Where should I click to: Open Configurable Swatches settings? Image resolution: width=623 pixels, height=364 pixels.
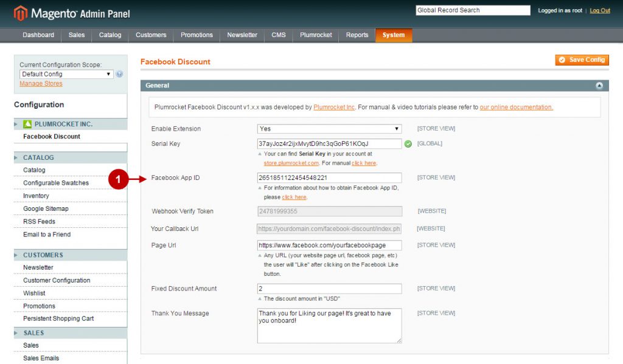point(56,183)
